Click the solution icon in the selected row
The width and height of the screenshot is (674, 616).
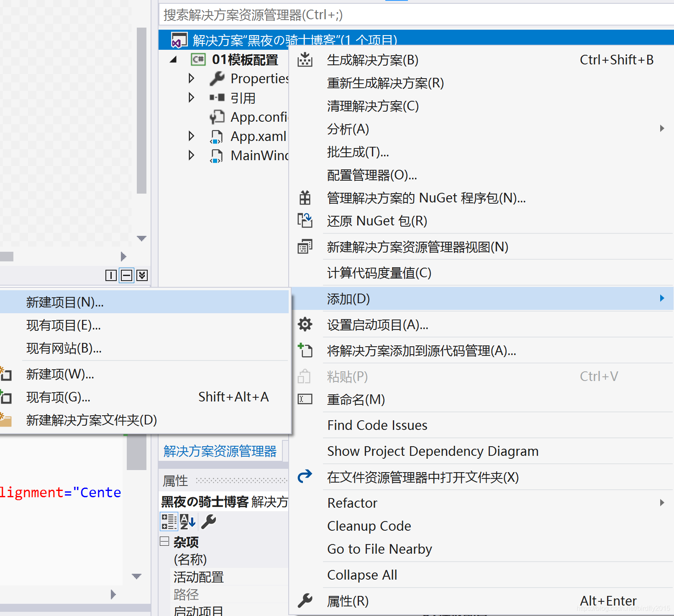[x=179, y=40]
